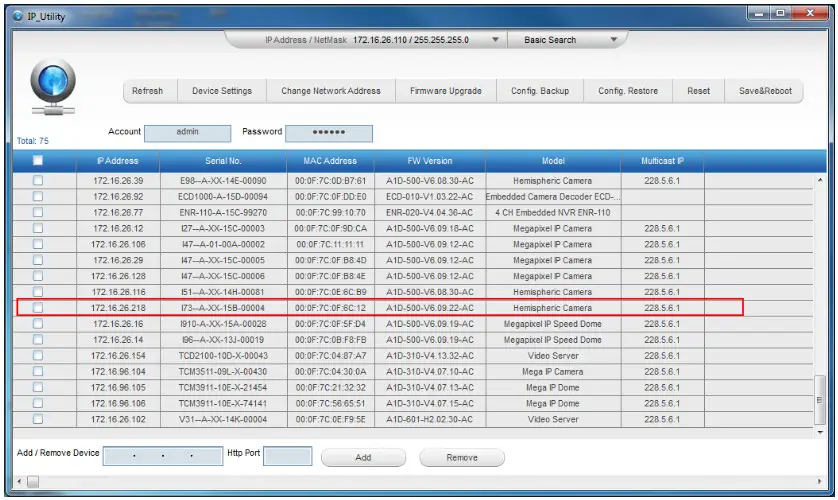The width and height of the screenshot is (838, 500).
Task: Minimize the IP_Utility window
Action: pos(759,13)
